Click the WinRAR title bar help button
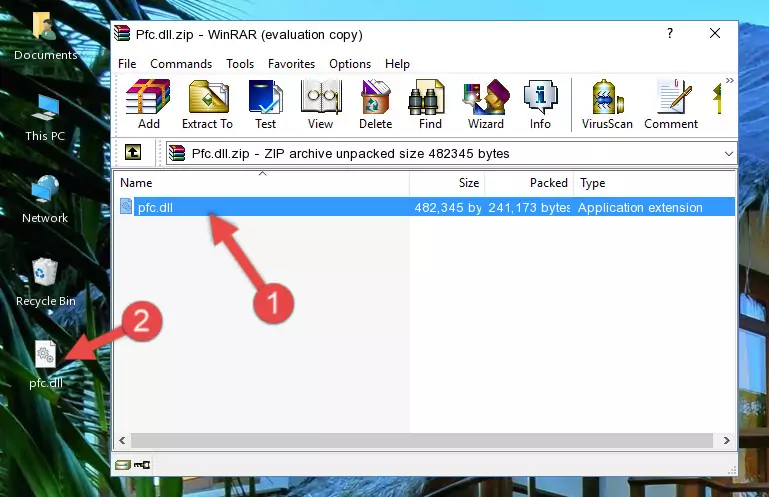Image resolution: width=769 pixels, height=497 pixels. pyautogui.click(x=670, y=33)
